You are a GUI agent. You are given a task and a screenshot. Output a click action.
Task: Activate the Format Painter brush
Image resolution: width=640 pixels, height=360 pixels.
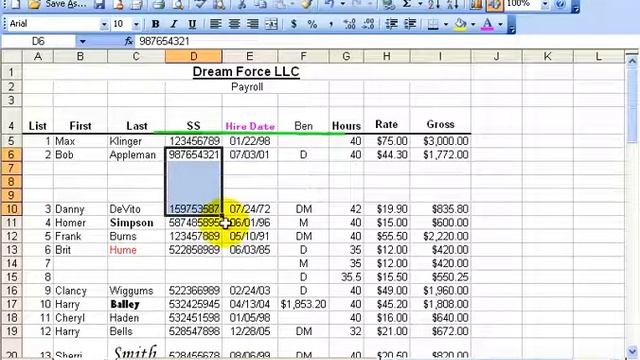[x=307, y=4]
